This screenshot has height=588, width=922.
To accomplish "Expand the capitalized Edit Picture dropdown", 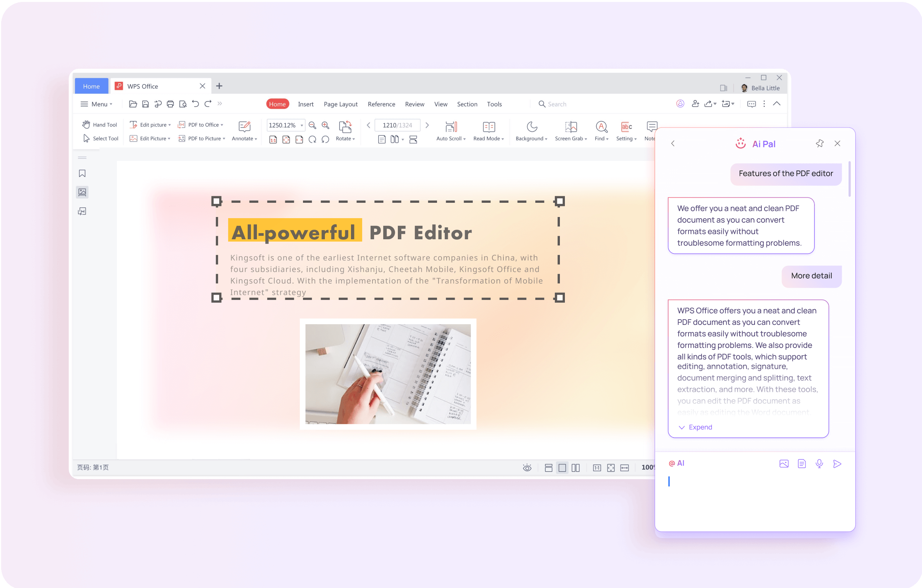I will [x=150, y=139].
